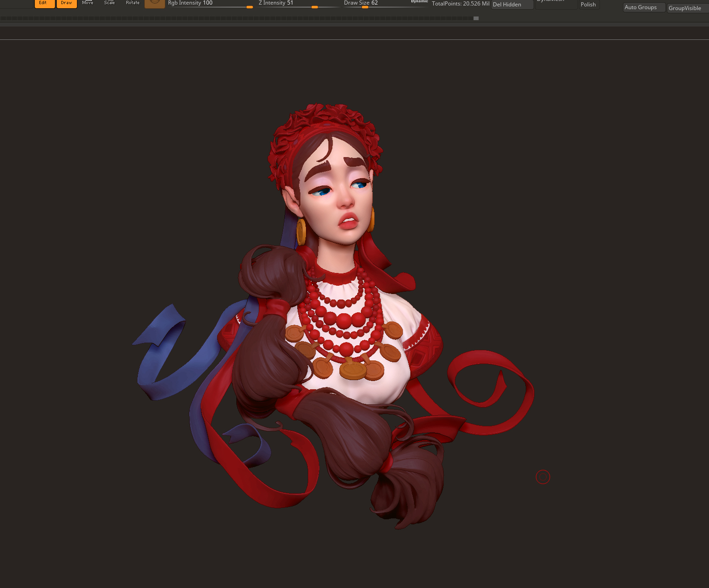The image size is (709, 588).
Task: Click the timeline track end marker
Action: pyautogui.click(x=476, y=18)
